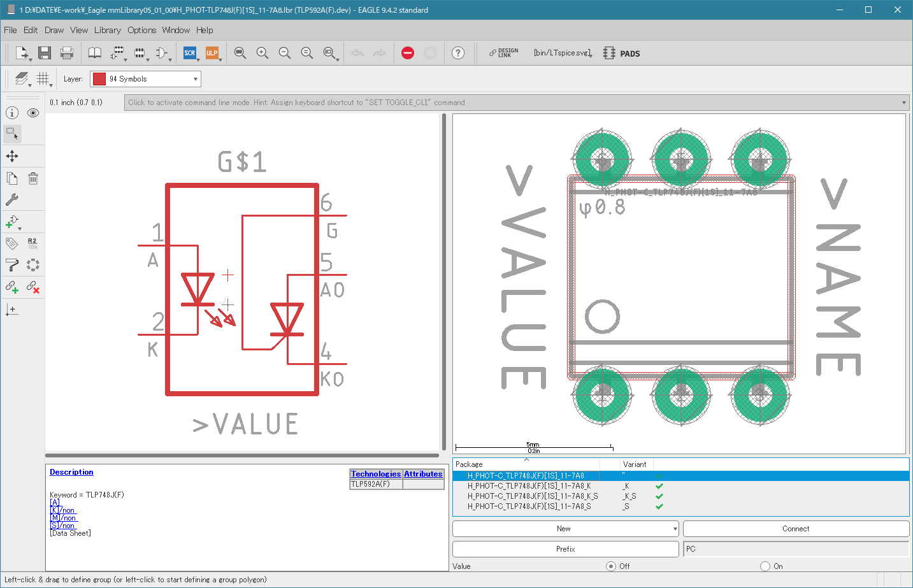This screenshot has width=913, height=588.
Task: Open the Attributes link
Action: 423,474
